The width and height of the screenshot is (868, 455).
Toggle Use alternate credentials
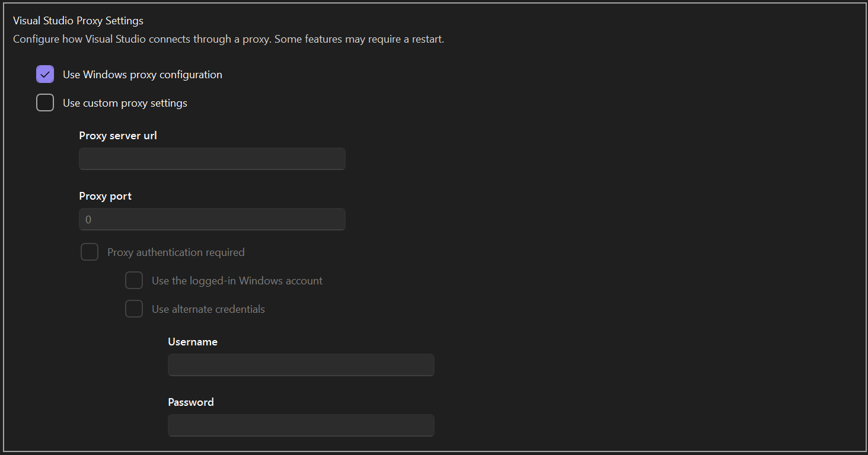(x=134, y=309)
